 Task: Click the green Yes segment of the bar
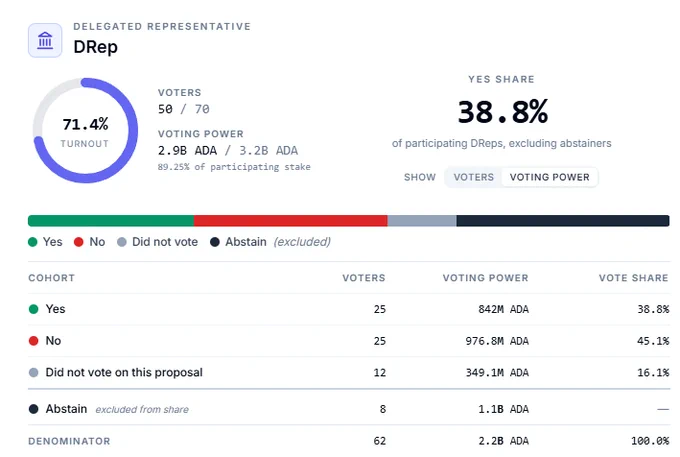coord(111,221)
